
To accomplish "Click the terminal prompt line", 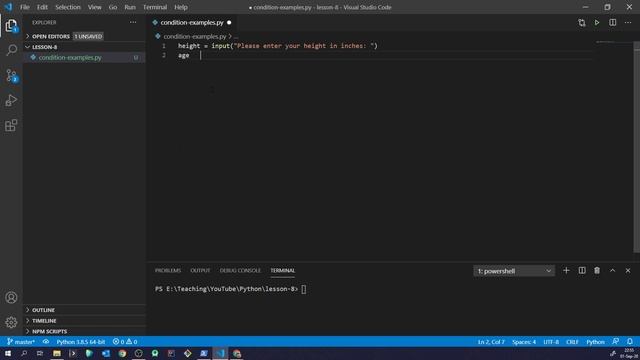I will pos(231,289).
